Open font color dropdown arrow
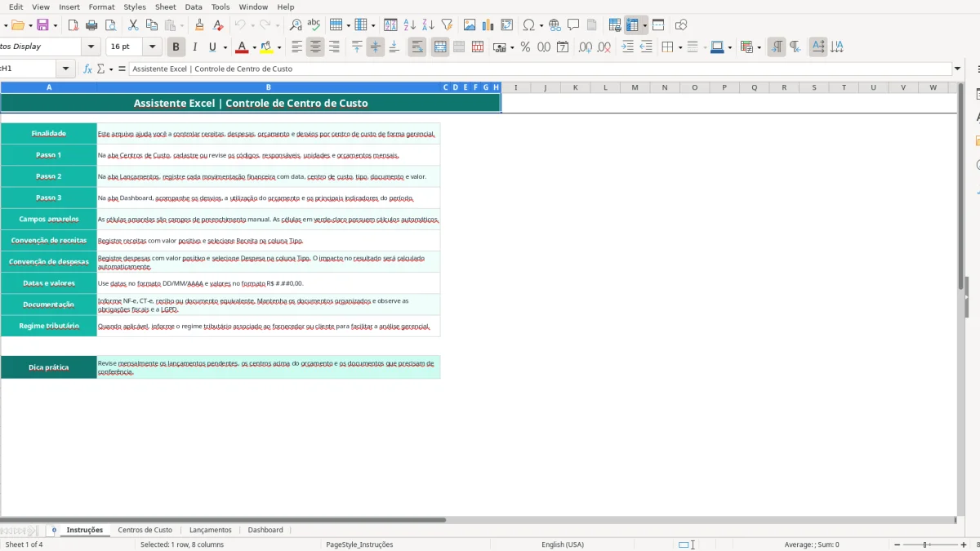The height and width of the screenshot is (551, 980). [254, 47]
